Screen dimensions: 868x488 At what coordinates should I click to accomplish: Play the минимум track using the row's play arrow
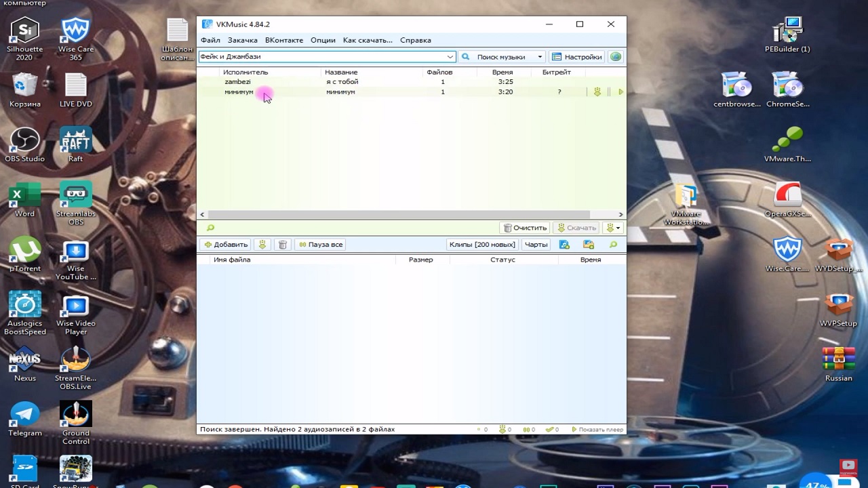click(x=620, y=92)
